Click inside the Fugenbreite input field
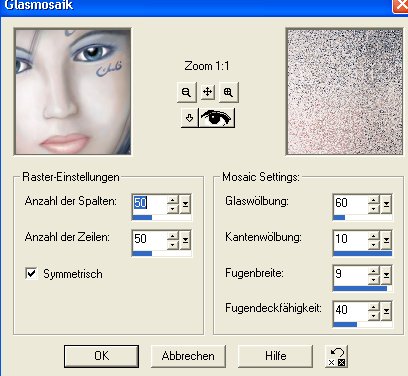This screenshot has height=376, width=408. coord(351,275)
